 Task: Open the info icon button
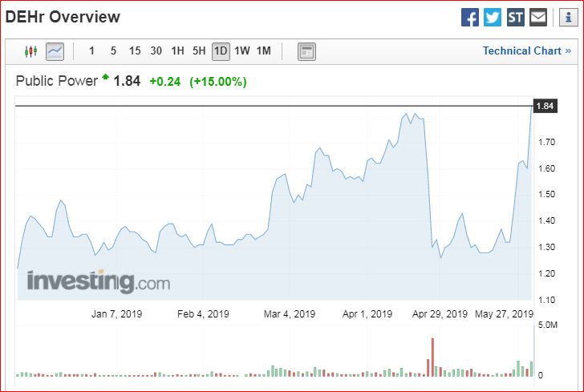(x=568, y=17)
